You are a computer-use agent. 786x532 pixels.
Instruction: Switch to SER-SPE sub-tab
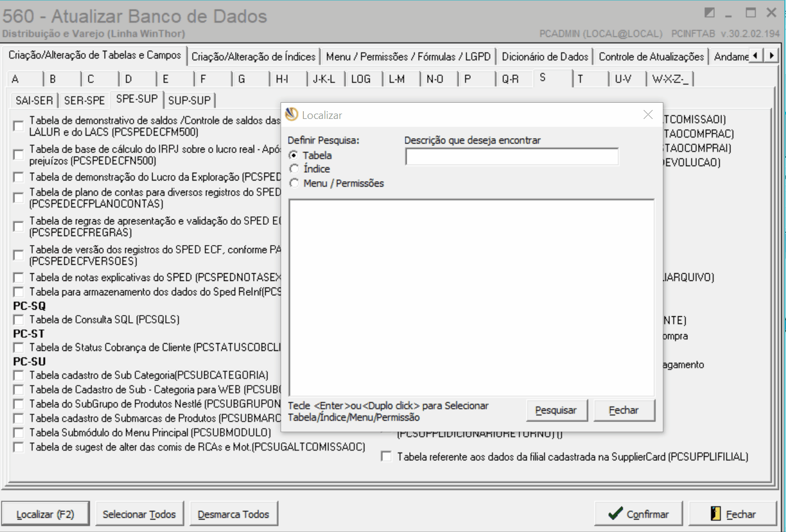click(84, 100)
